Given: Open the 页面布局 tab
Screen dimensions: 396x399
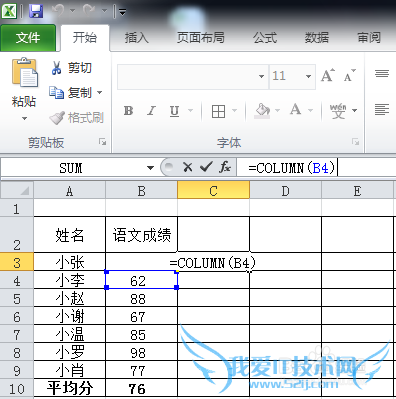Looking at the screenshot, I should (200, 38).
